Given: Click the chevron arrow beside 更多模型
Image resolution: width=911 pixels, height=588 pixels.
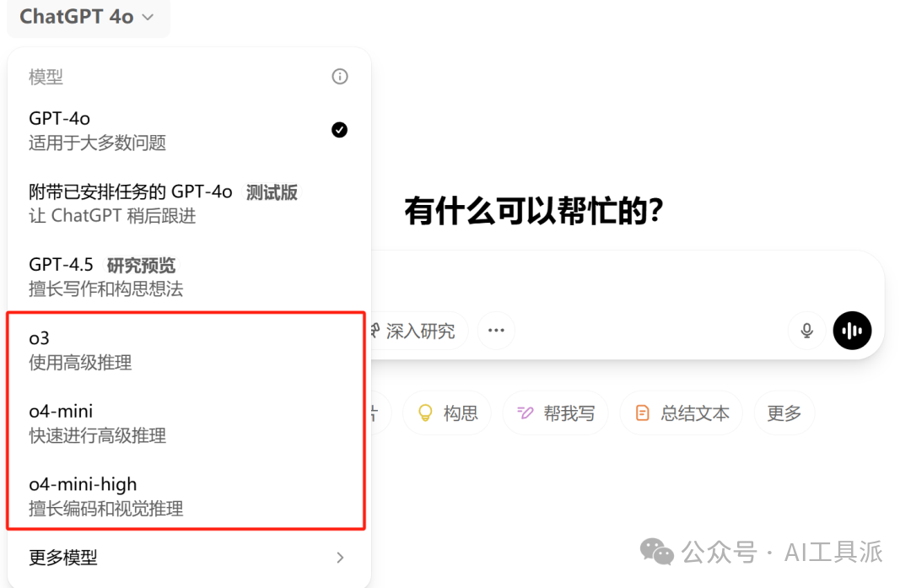Looking at the screenshot, I should point(340,558).
